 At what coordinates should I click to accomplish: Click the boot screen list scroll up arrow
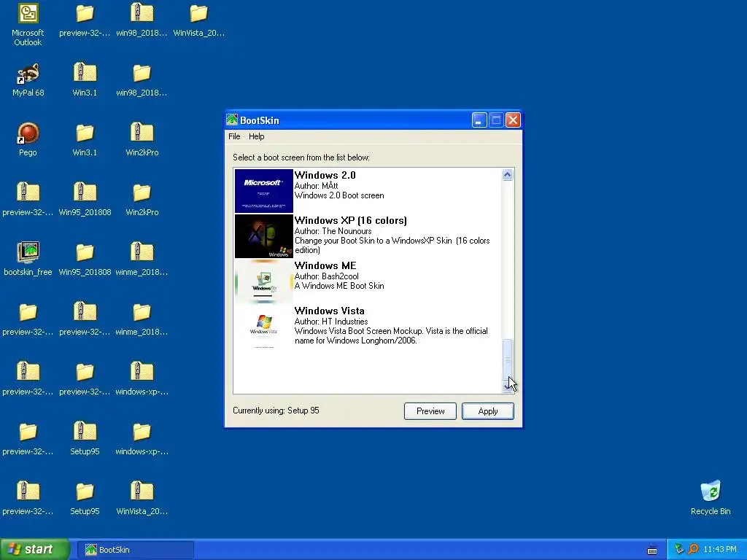click(x=508, y=175)
